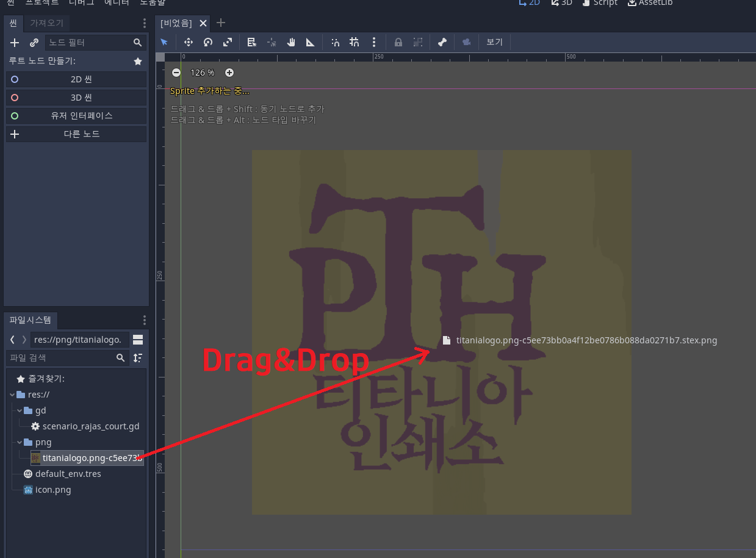Image resolution: width=756 pixels, height=558 pixels.
Task: Open the 보기 view menu
Action: click(x=494, y=42)
